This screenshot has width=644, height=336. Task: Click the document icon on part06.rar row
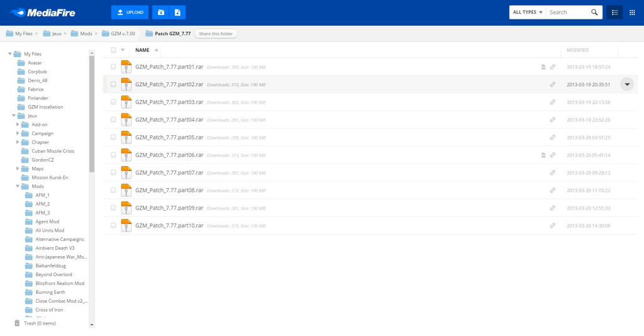point(543,155)
